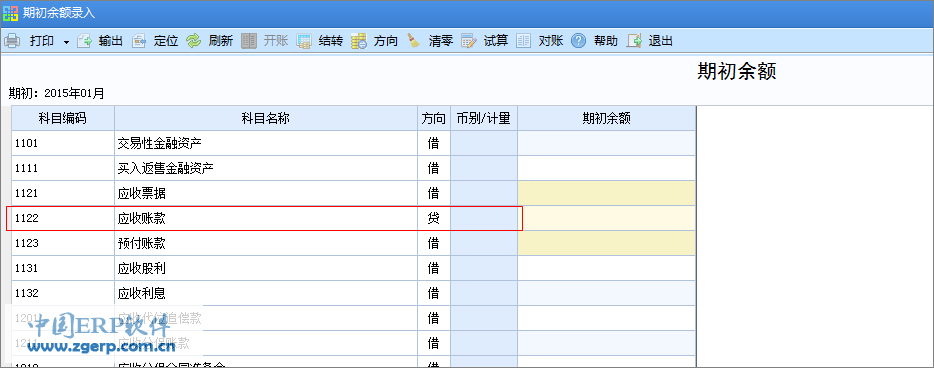The width and height of the screenshot is (934, 368).
Task: Click the Refresh (刷新) icon
Action: pos(194,41)
